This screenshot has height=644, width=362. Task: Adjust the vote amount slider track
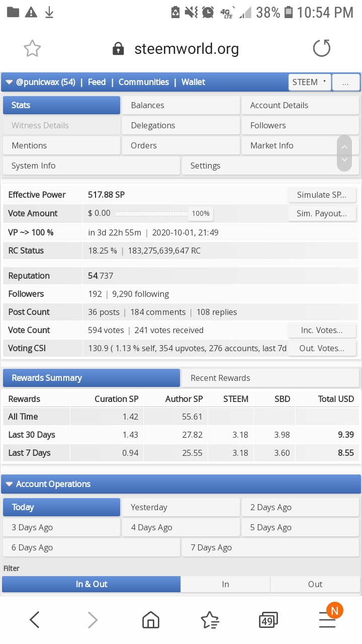(152, 213)
